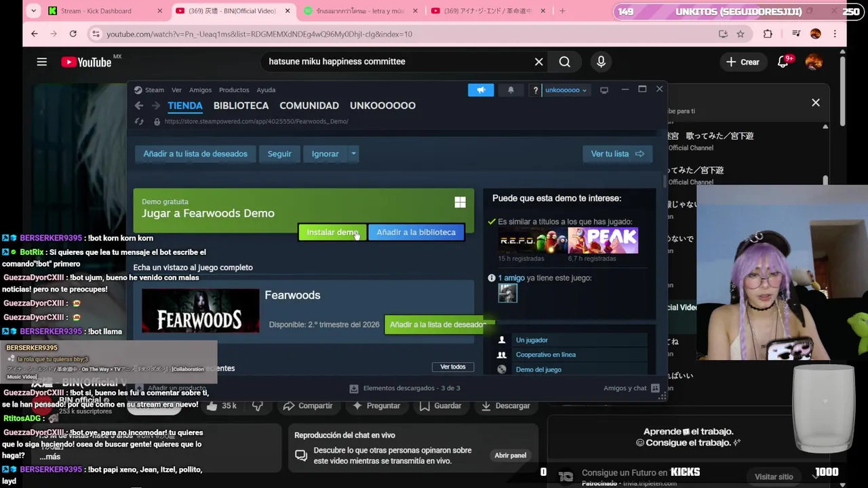
Task: Expand the unkoooooo account dropdown in Steam
Action: coord(566,89)
